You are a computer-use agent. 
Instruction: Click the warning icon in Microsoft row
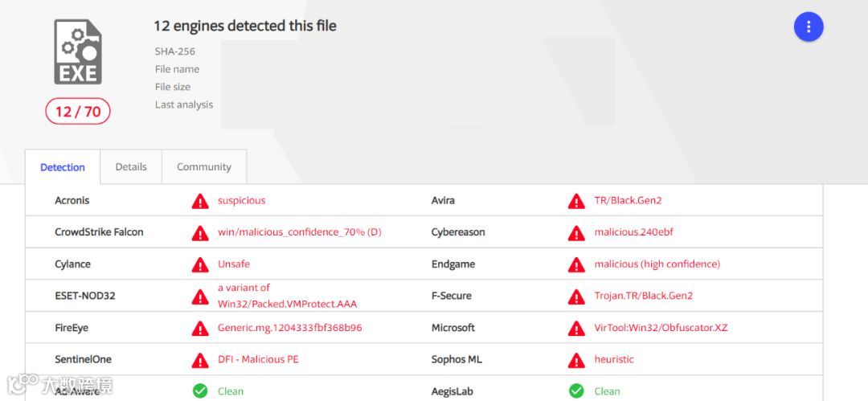click(x=576, y=329)
